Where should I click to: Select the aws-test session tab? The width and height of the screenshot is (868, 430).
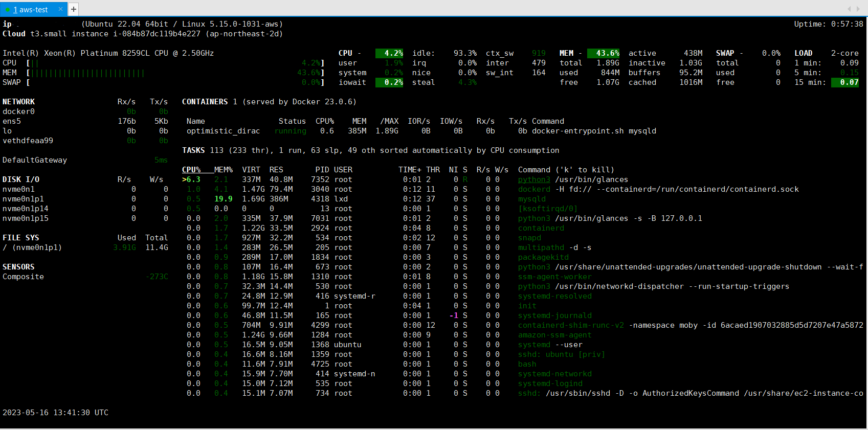[33, 9]
